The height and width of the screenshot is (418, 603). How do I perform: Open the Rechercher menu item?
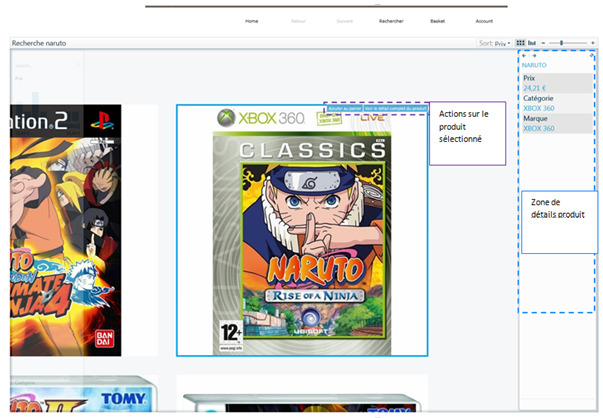coord(391,21)
